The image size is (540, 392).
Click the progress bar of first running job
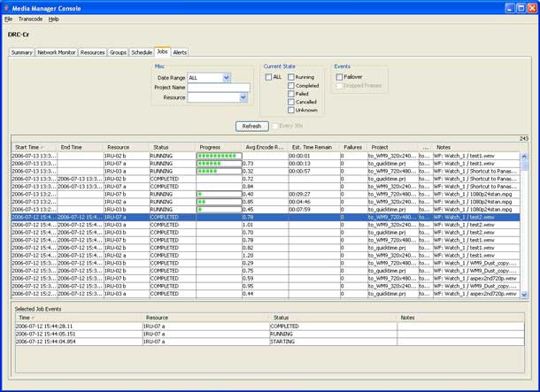[x=218, y=156]
